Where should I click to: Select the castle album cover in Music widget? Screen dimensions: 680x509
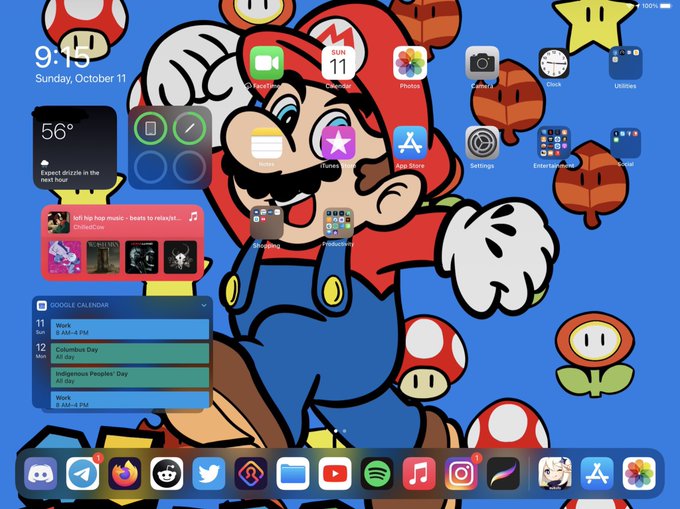pyautogui.click(x=103, y=258)
